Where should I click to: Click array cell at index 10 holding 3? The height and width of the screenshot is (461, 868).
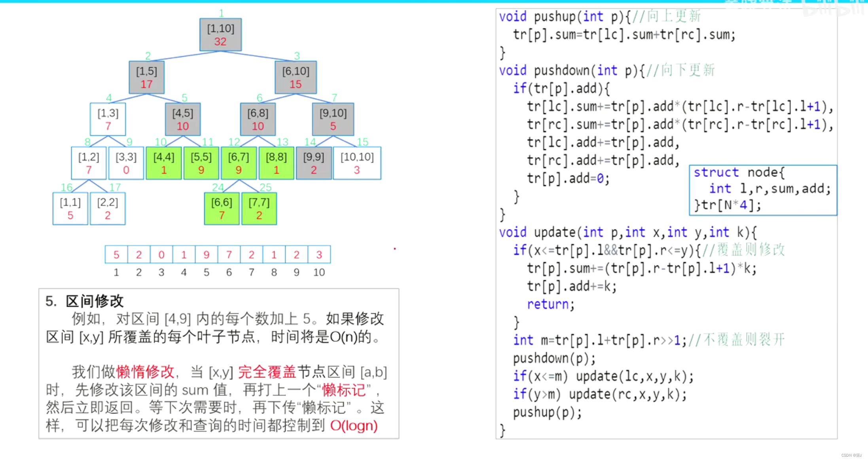pos(319,254)
